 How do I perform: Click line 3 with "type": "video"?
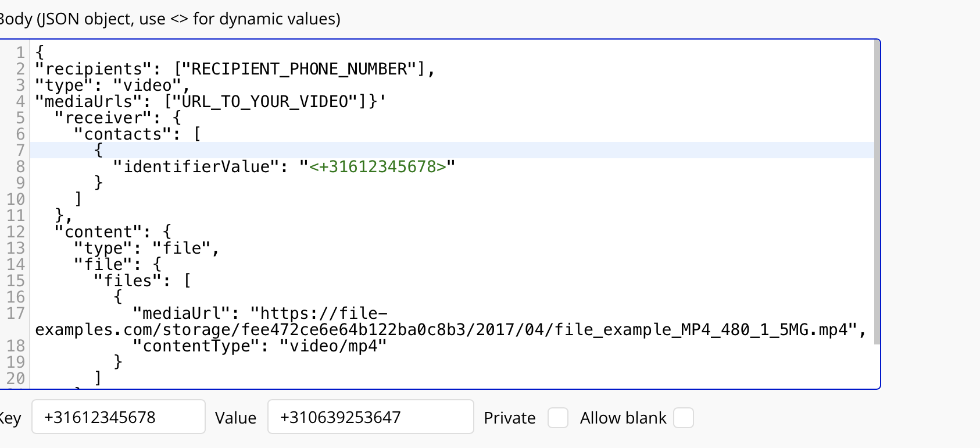113,86
